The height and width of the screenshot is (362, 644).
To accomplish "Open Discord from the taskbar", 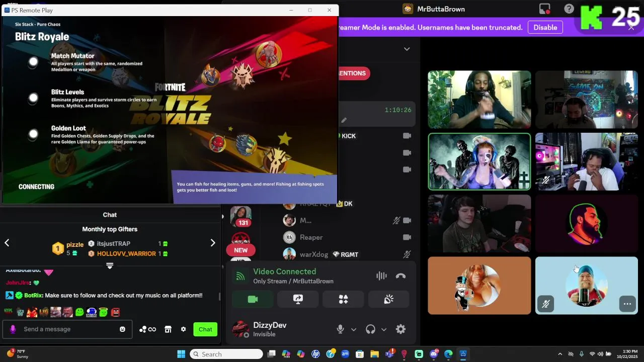I will (434, 354).
